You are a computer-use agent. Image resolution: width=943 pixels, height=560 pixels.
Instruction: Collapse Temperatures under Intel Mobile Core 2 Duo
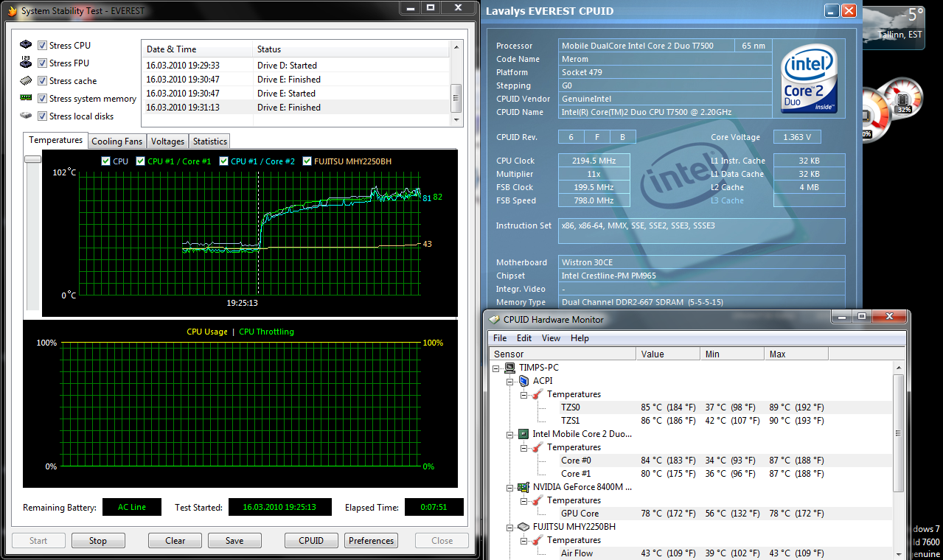pyautogui.click(x=523, y=447)
